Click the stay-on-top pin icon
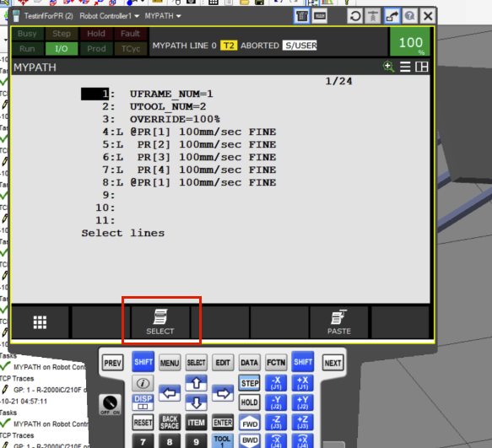Screen dimensions: 492x448 point(373,16)
